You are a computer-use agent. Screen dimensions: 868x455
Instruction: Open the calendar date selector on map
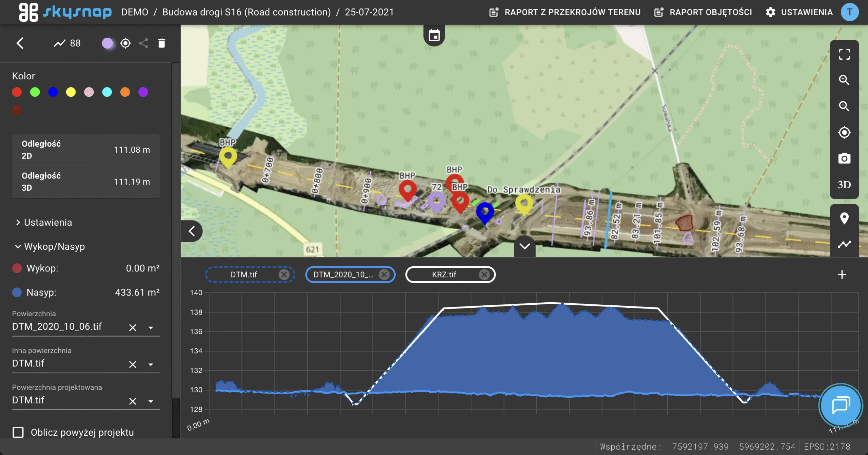pyautogui.click(x=434, y=35)
